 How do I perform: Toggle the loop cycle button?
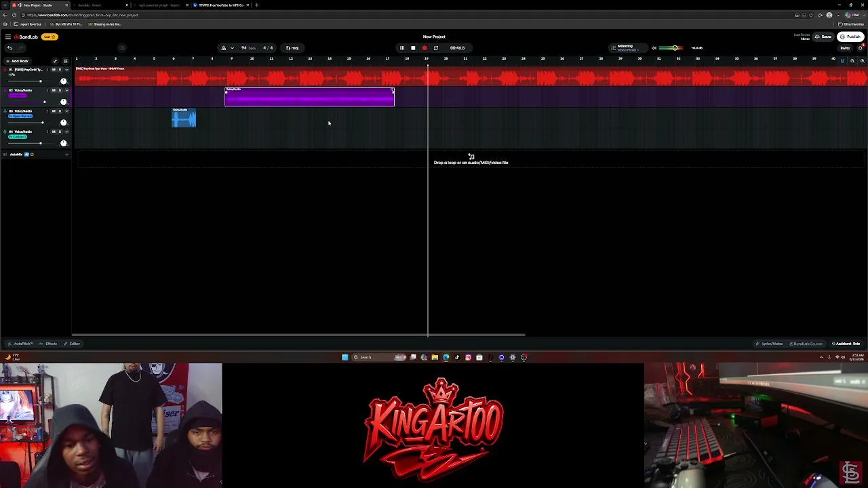(x=436, y=48)
